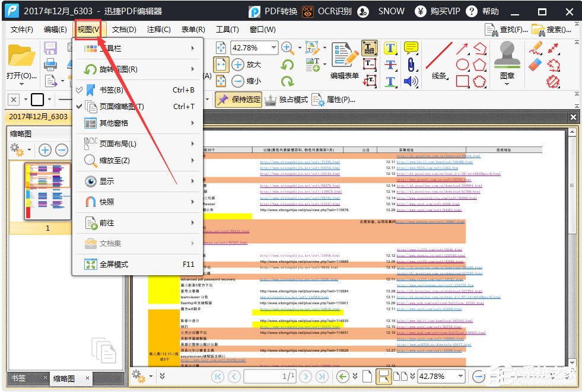
Task: Click the yellow sticky note comment icon
Action: (411, 48)
